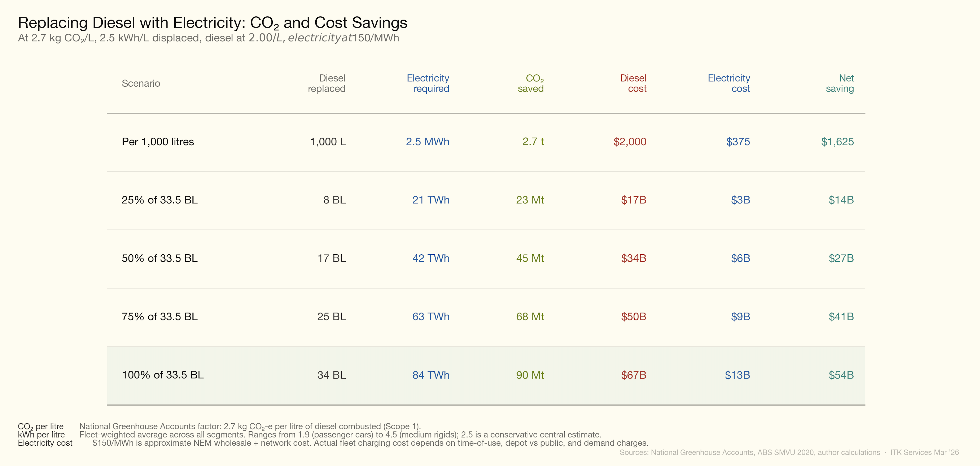Click the "$1,625" net saving value
This screenshot has height=466, width=980.
tap(837, 142)
